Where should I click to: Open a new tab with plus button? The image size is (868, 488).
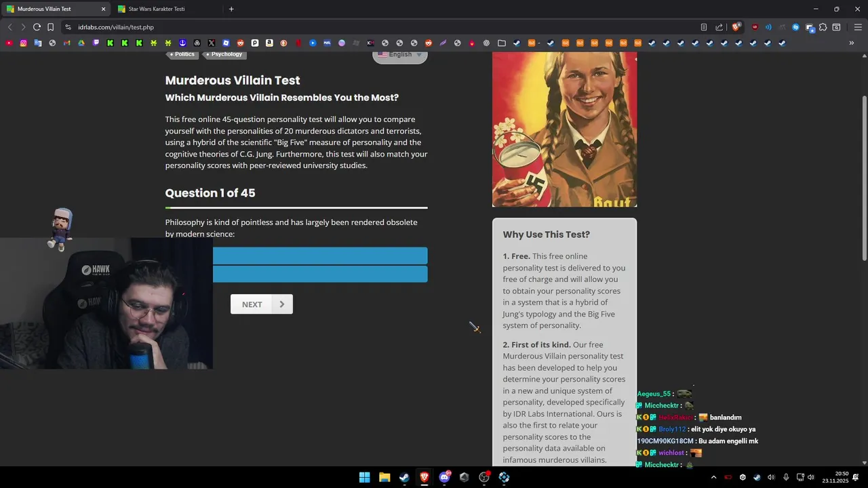[x=231, y=9]
